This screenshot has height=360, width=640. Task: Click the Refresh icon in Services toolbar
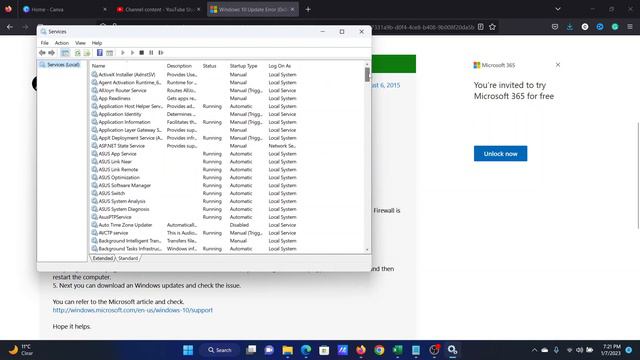(x=77, y=53)
